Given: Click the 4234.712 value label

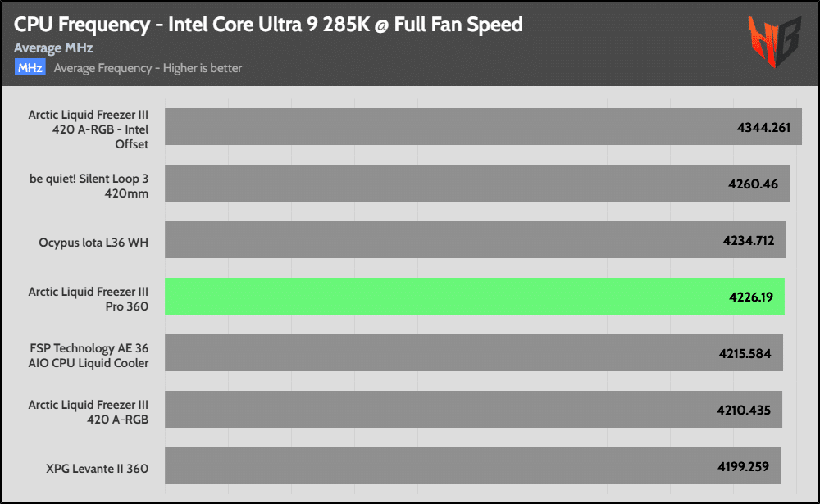Looking at the screenshot, I should pos(747,241).
